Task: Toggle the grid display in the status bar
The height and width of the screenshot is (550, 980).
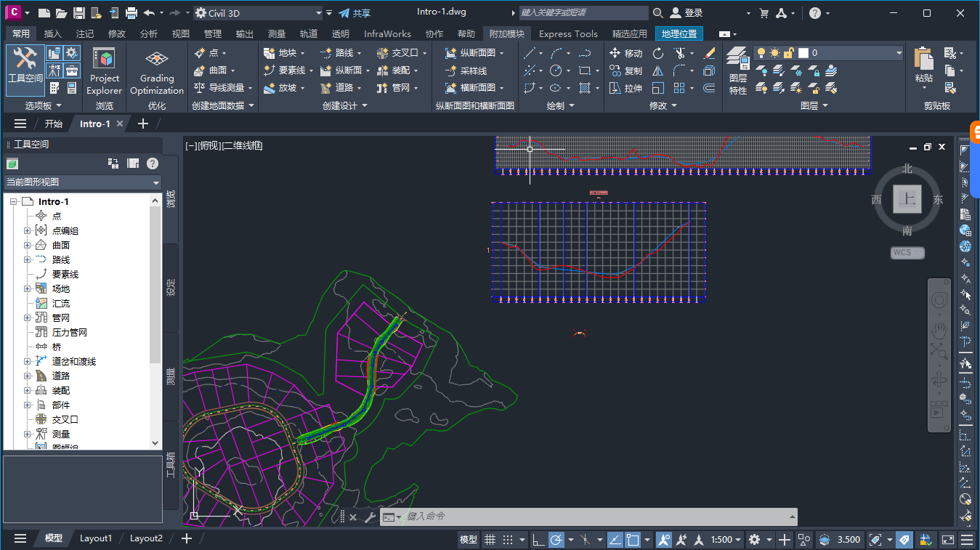Action: 489,539
